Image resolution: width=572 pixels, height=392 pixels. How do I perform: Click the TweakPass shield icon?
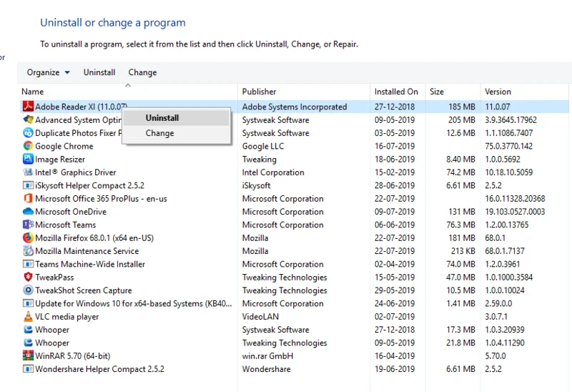28,277
